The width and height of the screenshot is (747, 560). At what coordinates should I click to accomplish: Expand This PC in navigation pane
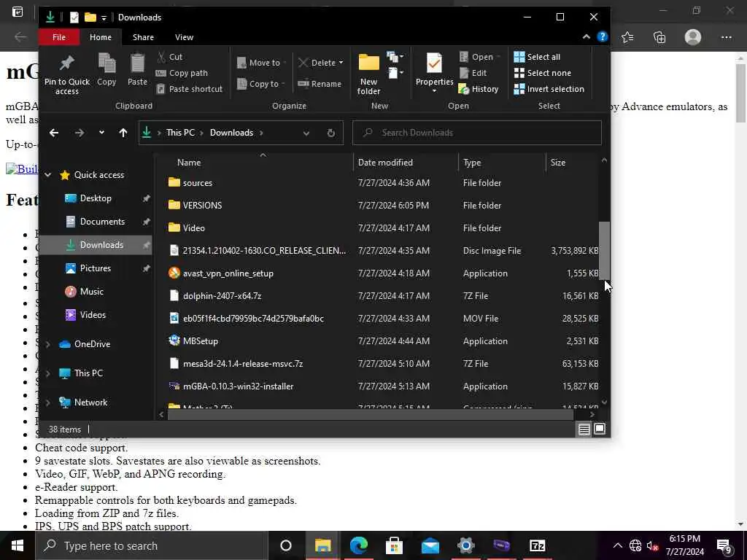click(x=47, y=373)
